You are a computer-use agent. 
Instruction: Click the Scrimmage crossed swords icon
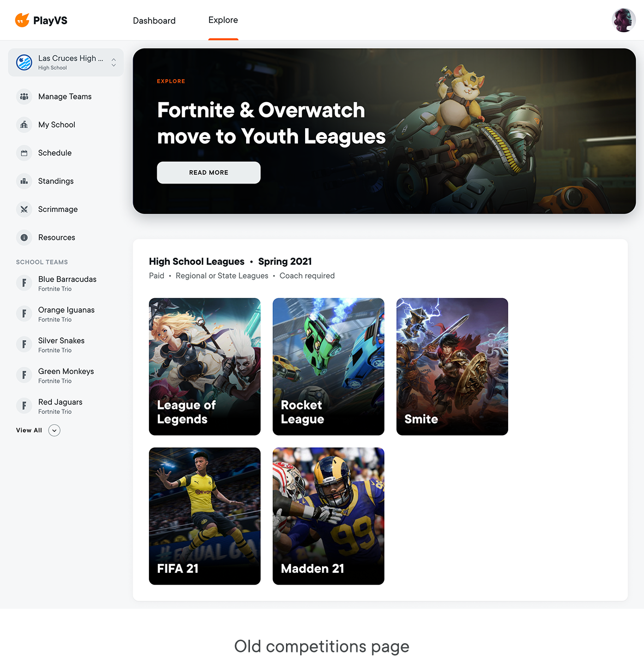[x=24, y=209]
